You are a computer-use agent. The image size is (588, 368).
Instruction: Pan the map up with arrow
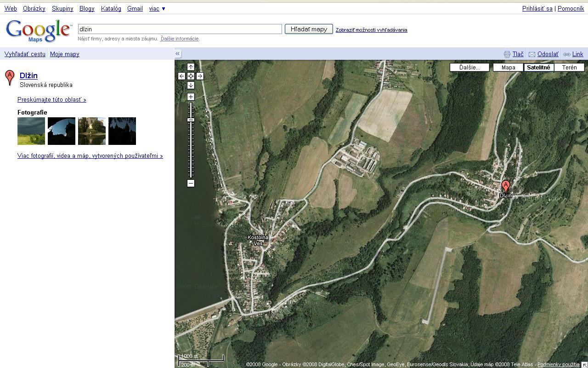pos(191,67)
